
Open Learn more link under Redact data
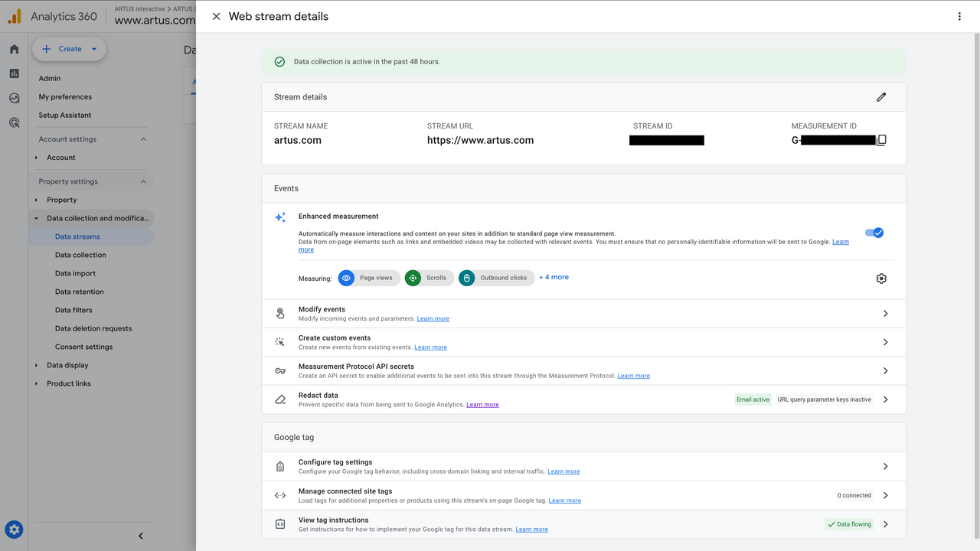click(x=482, y=405)
